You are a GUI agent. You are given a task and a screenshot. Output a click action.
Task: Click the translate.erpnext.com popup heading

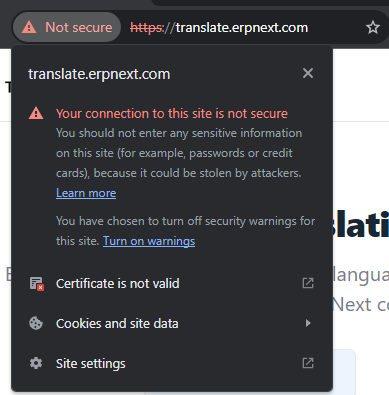pyautogui.click(x=99, y=74)
